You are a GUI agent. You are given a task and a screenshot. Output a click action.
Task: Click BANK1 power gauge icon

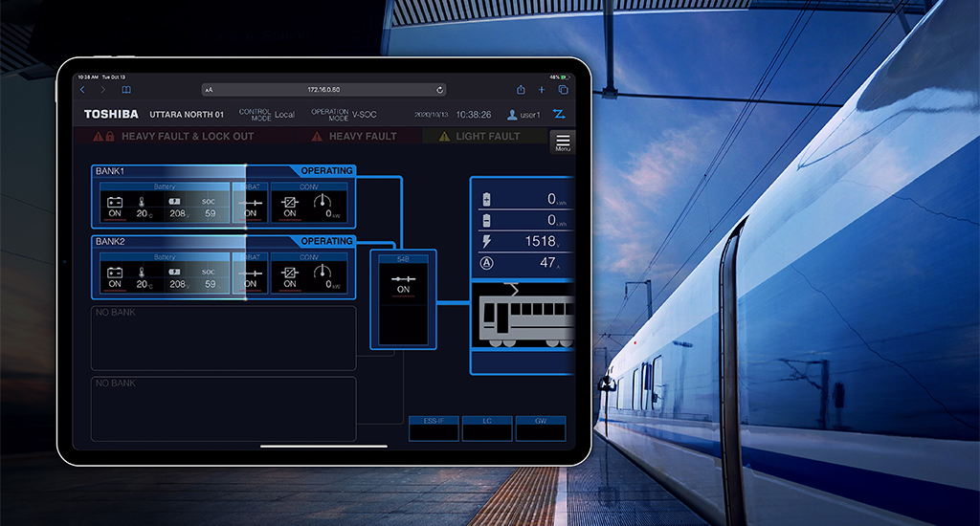pos(322,201)
